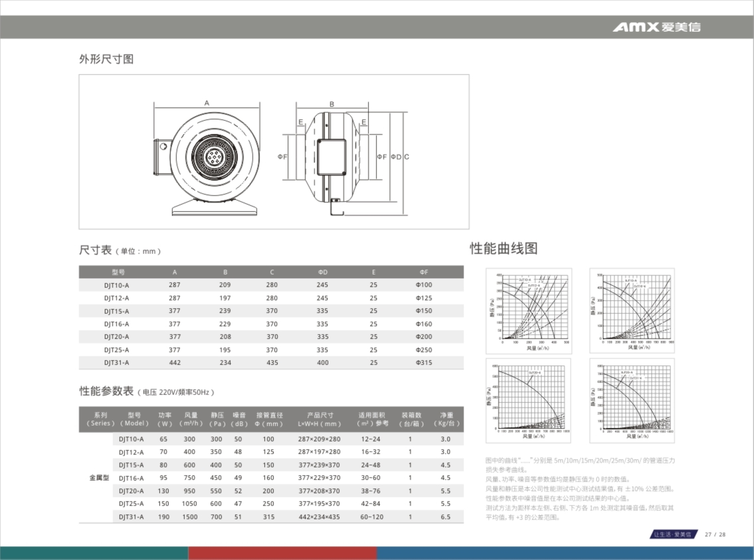The height and width of the screenshot is (560, 754).
Task: Click the red segment of bottom color bar
Action: click(x=282, y=553)
